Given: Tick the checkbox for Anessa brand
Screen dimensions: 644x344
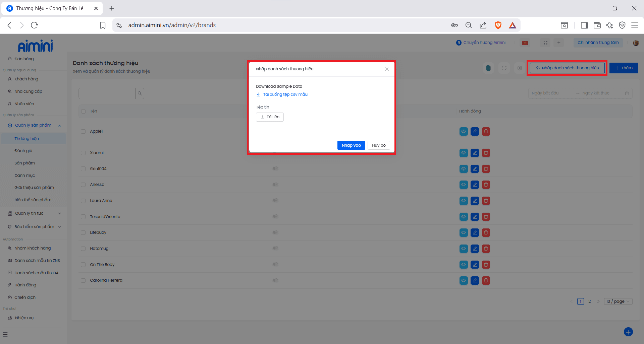Looking at the screenshot, I should (x=83, y=185).
